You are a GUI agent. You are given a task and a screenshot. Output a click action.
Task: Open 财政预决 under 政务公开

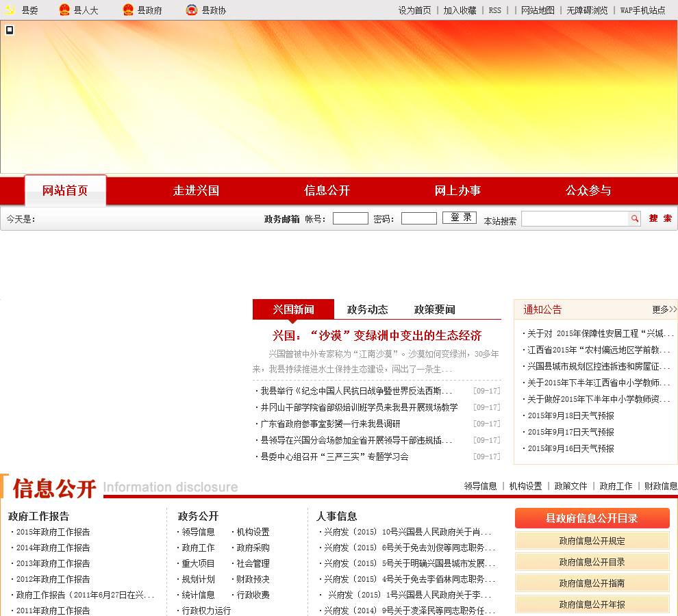pyautogui.click(x=253, y=579)
